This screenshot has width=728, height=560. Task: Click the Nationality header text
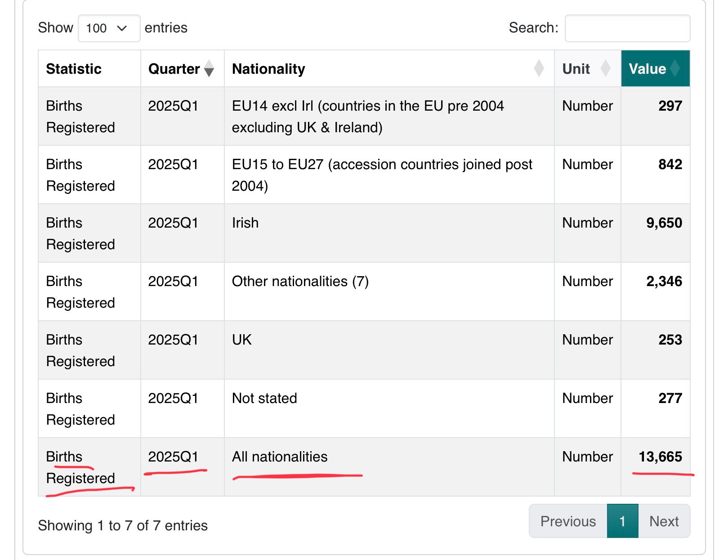(268, 69)
